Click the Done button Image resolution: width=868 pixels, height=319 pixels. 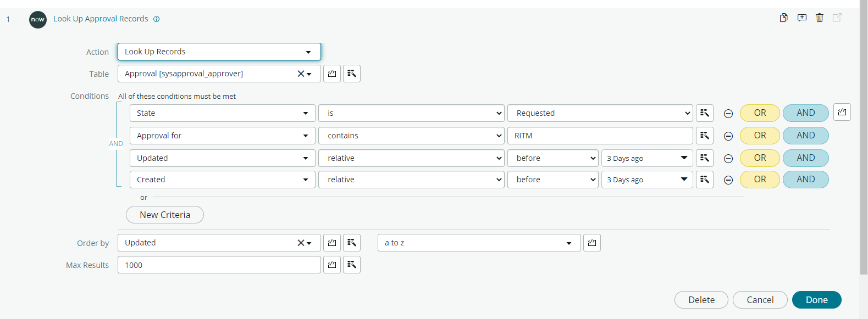[x=817, y=300]
